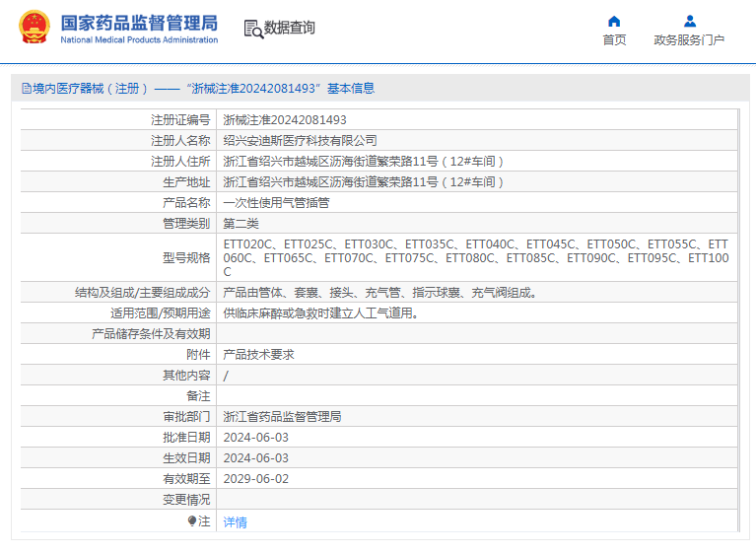Click the document icon before 境内医疗器械

coord(27,89)
